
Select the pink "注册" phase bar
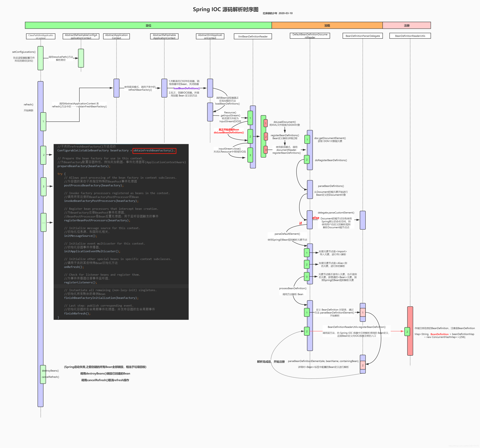click(407, 25)
